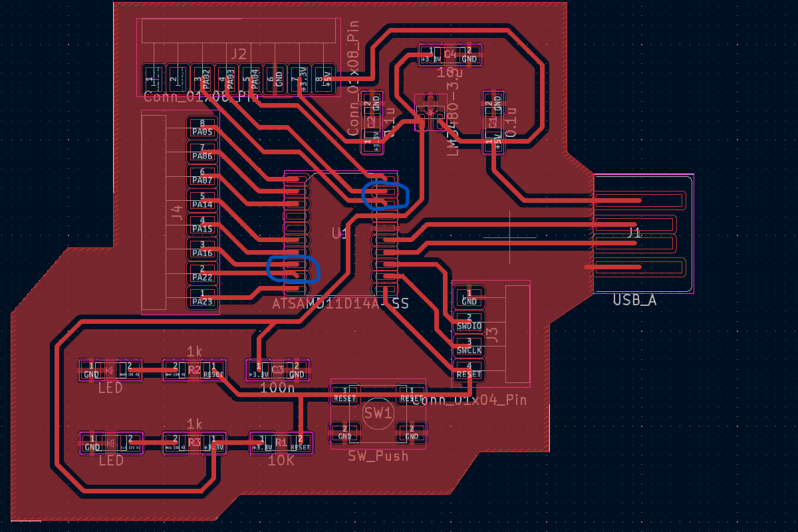Screen dimensions: 798x532
Task: Click the SW_Push value label
Action: pos(378,456)
